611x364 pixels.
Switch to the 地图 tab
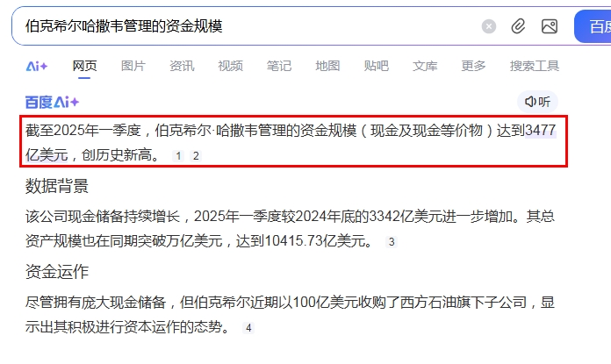click(327, 66)
